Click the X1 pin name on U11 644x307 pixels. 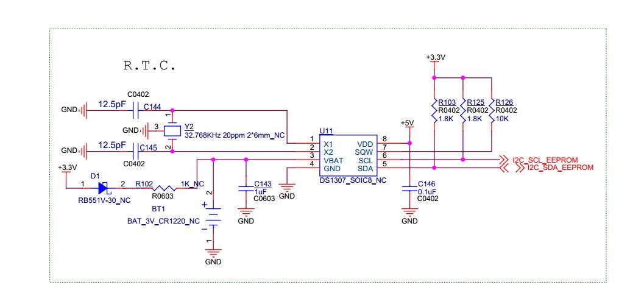[328, 144]
